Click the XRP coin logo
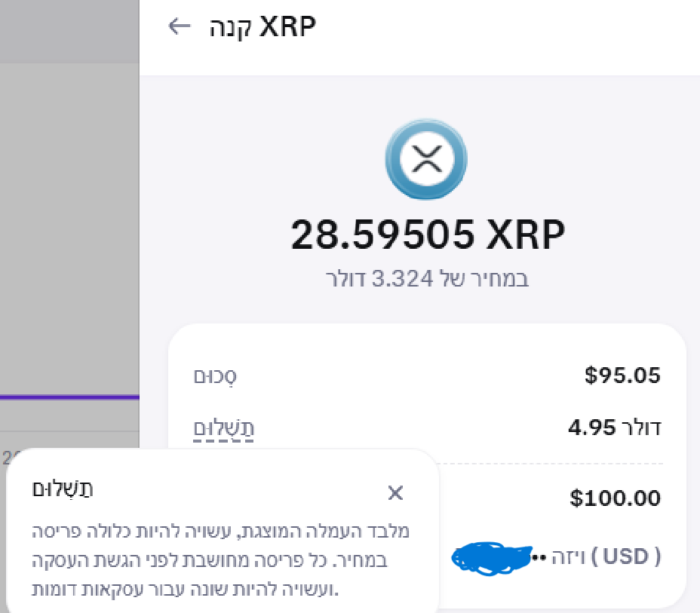 426,159
